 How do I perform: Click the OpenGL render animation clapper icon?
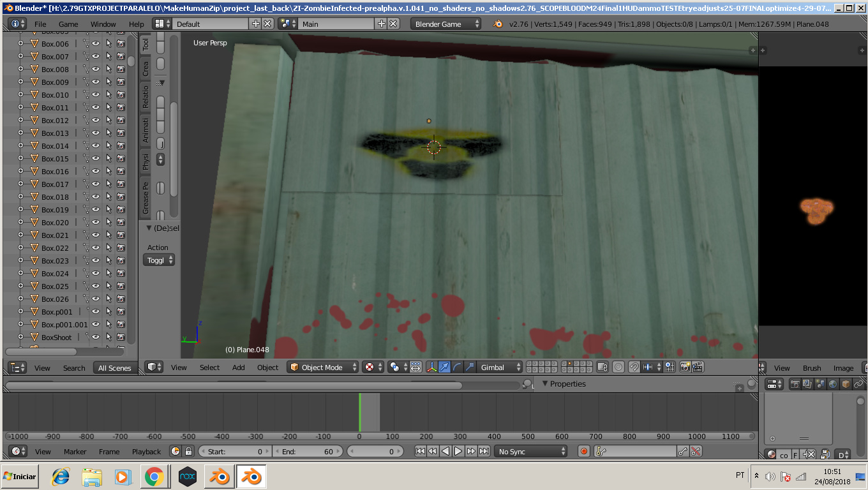698,367
